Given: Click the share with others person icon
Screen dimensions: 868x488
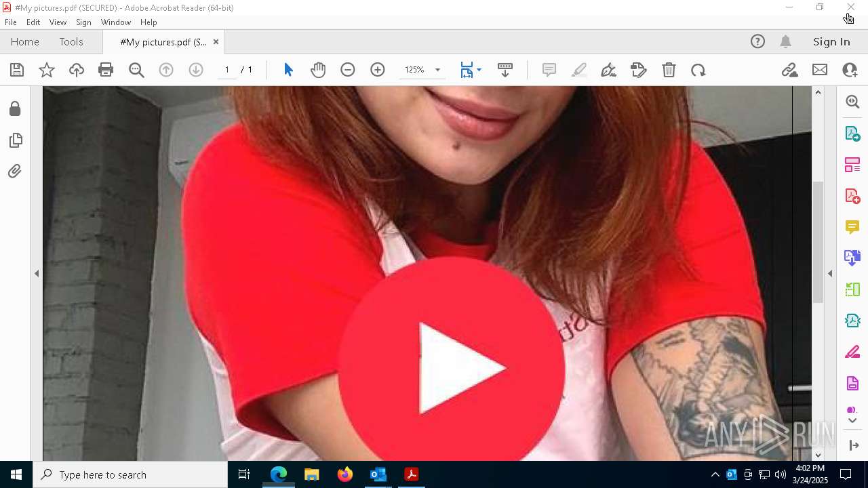Looking at the screenshot, I should click(x=850, y=70).
